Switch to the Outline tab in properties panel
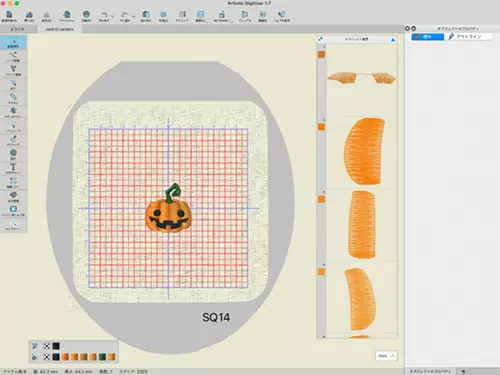The width and height of the screenshot is (500, 375). pyautogui.click(x=468, y=37)
